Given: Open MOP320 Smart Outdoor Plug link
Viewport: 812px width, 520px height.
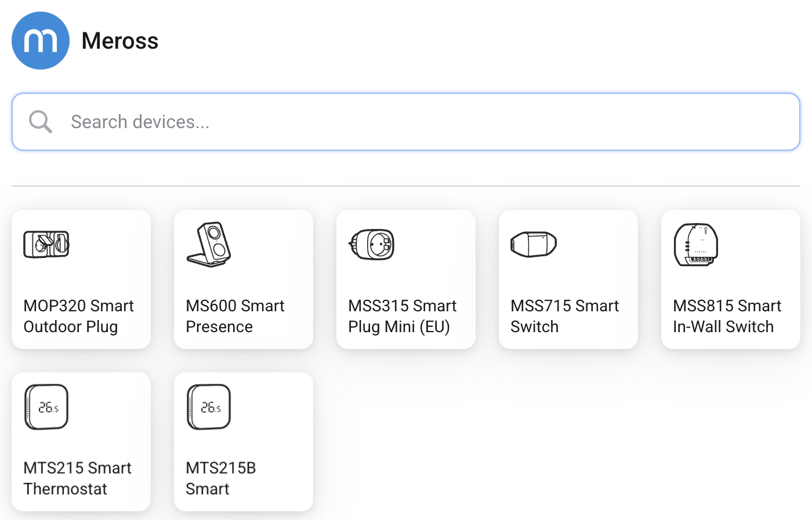Looking at the screenshot, I should [x=79, y=316].
